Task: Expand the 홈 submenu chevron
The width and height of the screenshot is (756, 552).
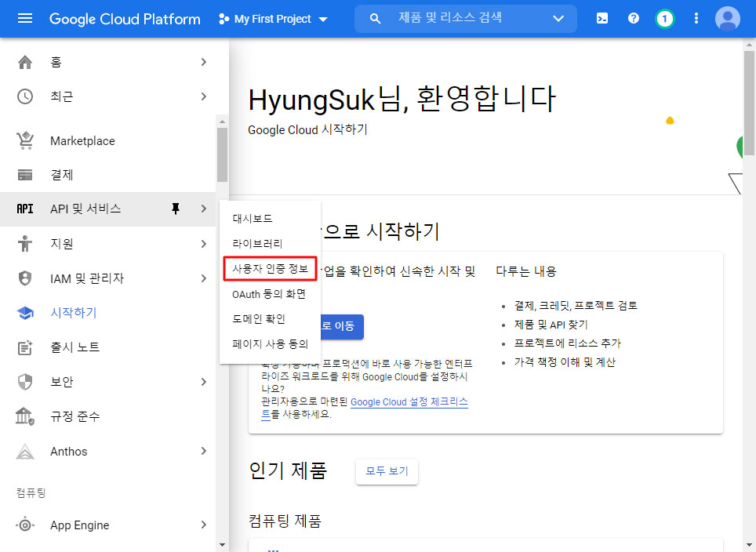Action: pos(204,62)
